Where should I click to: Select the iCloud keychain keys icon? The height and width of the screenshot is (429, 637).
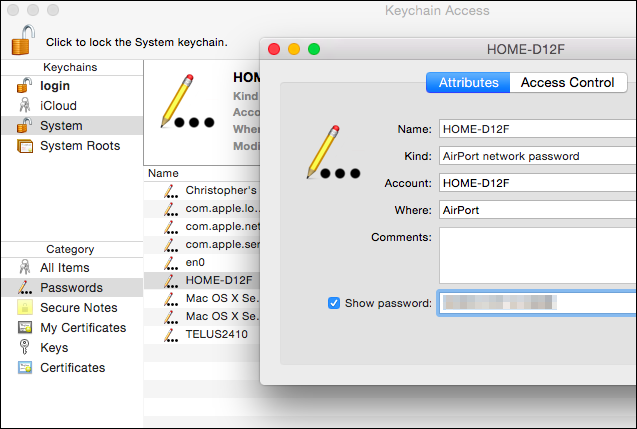pyautogui.click(x=25, y=105)
